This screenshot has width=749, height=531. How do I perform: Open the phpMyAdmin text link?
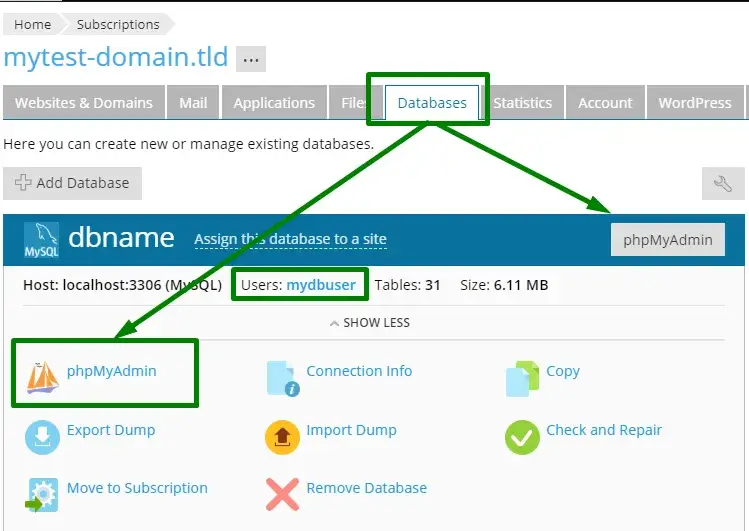point(111,371)
